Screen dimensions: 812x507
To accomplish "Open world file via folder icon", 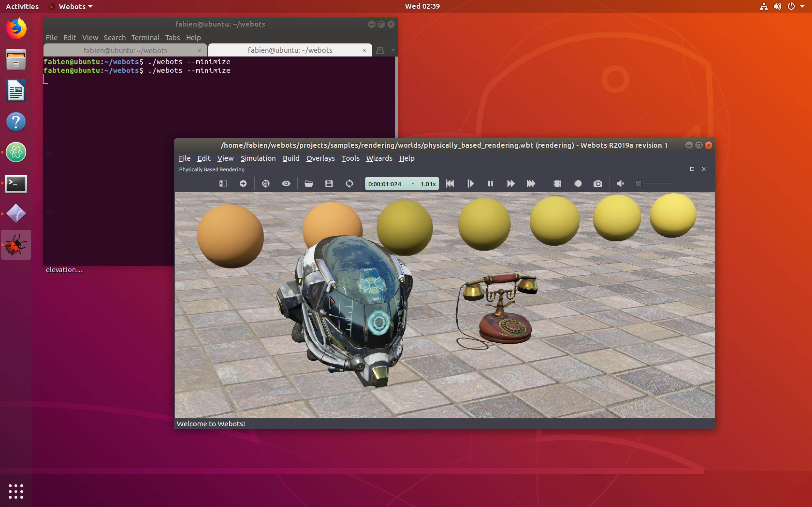I will tap(309, 183).
